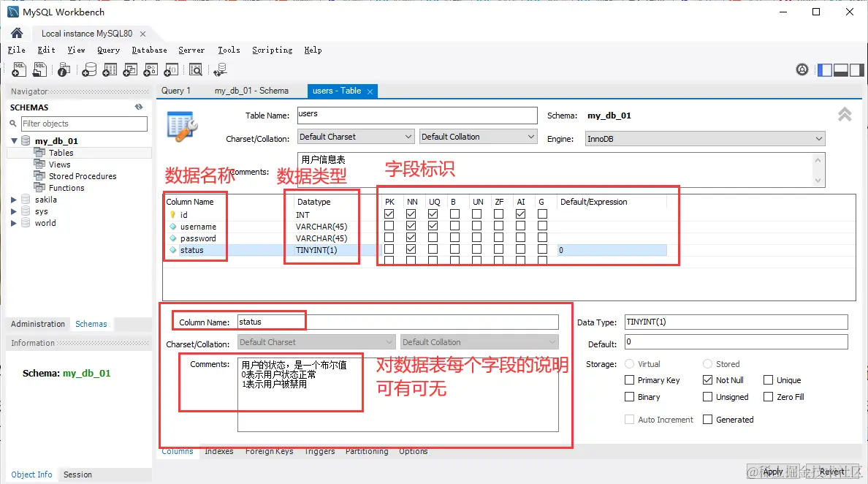Expand the sakila schema
Viewport: 868px width, 484px height.
click(14, 200)
